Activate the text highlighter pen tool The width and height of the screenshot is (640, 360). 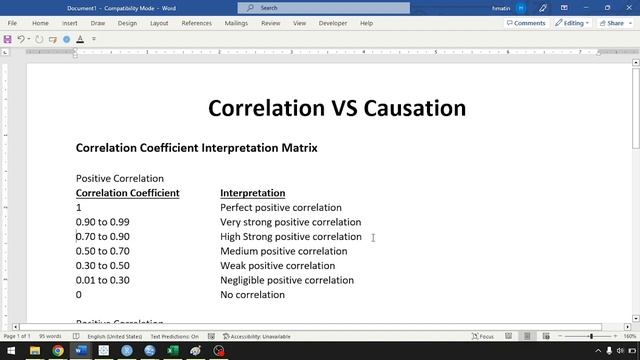[x=52, y=40]
